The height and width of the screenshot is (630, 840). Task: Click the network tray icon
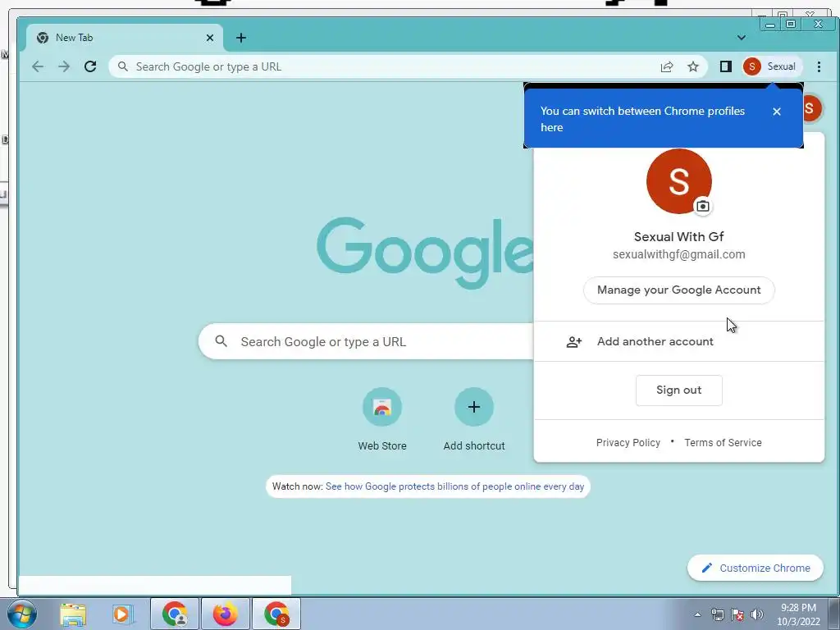click(717, 614)
